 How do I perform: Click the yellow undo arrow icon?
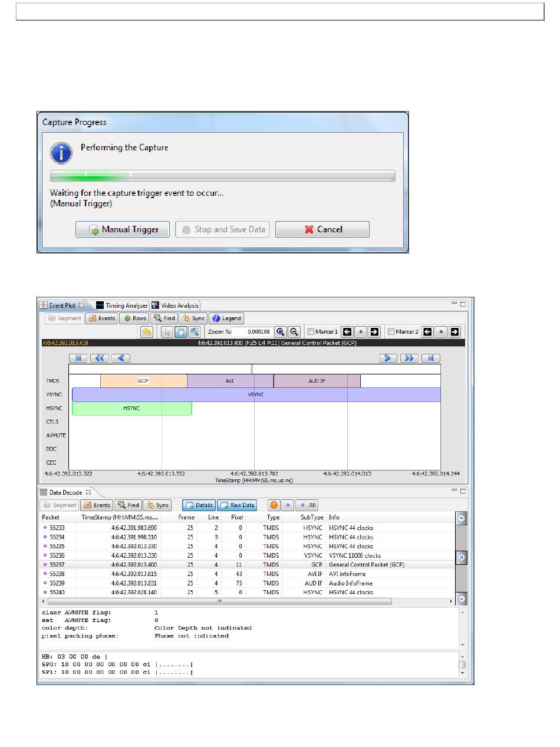pyautogui.click(x=147, y=332)
